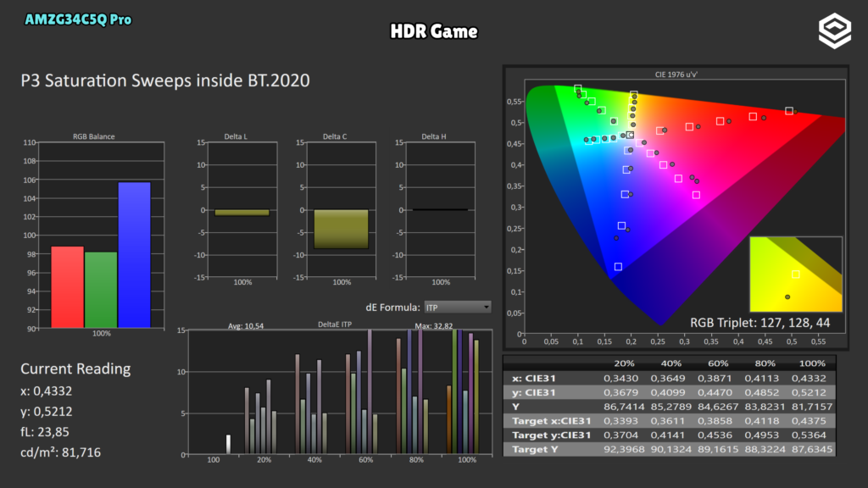Click the AMZG34C5Q Pro monitor name

pos(78,20)
